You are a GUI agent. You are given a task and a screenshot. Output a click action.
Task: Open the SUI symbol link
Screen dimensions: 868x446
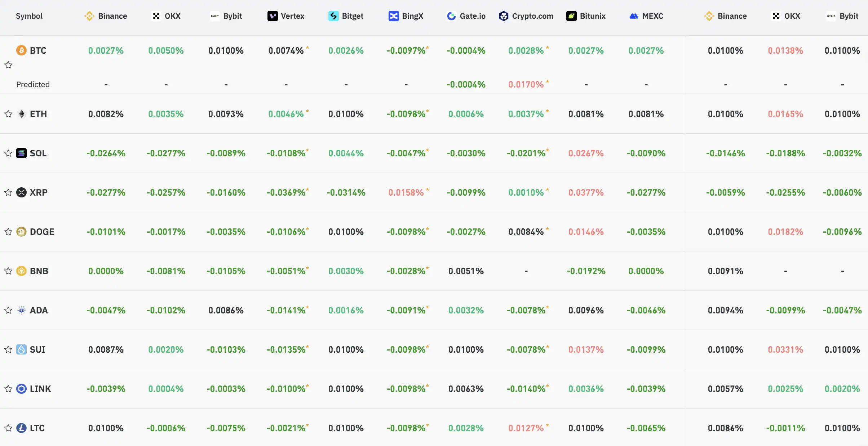point(37,350)
